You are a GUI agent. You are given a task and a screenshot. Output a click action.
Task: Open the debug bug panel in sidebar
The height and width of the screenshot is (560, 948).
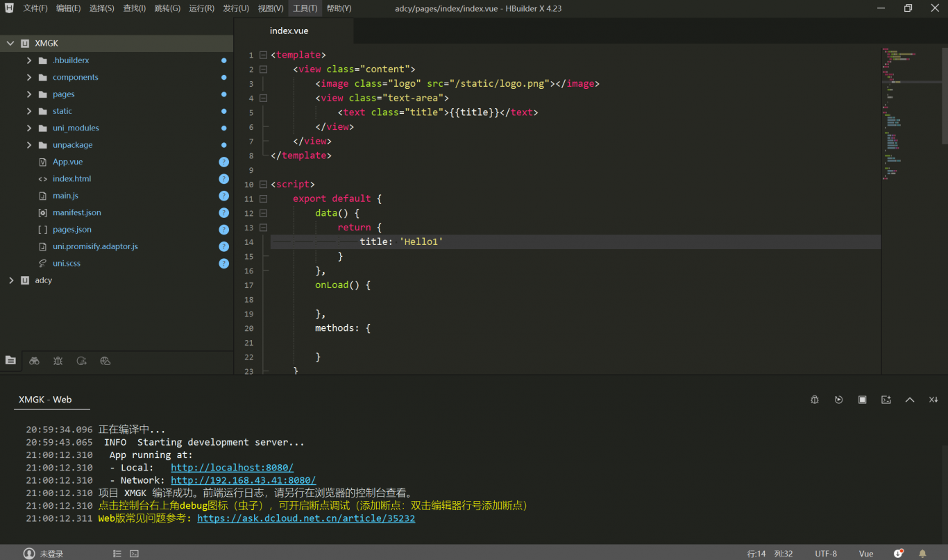(58, 361)
